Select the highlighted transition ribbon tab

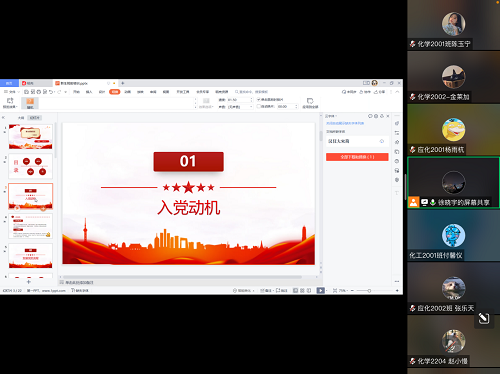click(x=114, y=92)
